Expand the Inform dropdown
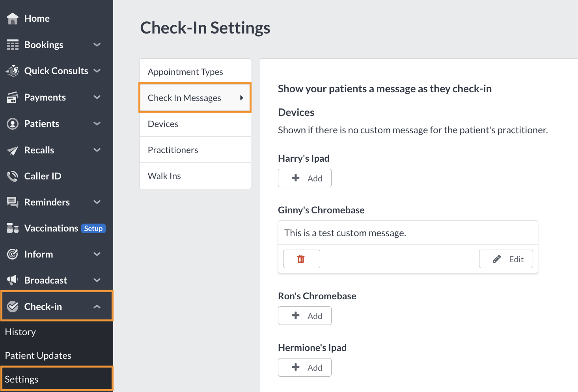Viewport: 578px width, 392px height. pos(97,254)
